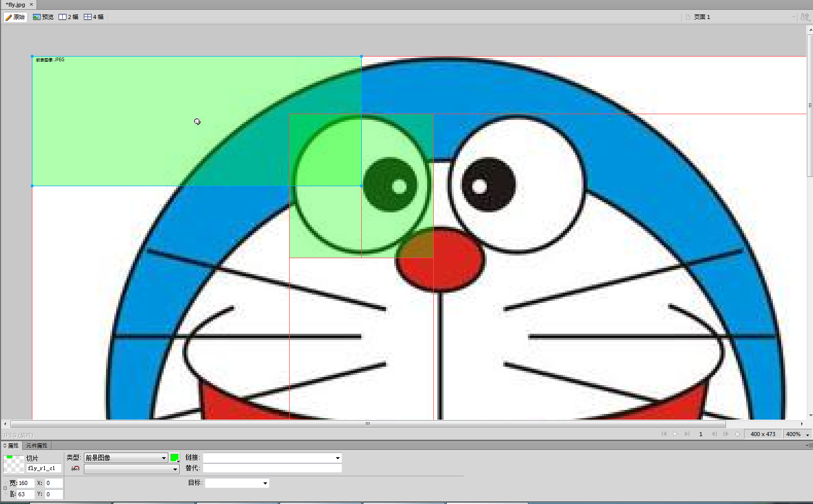
Task: Click the slice thumbnail in Properties panel
Action: click(13, 464)
